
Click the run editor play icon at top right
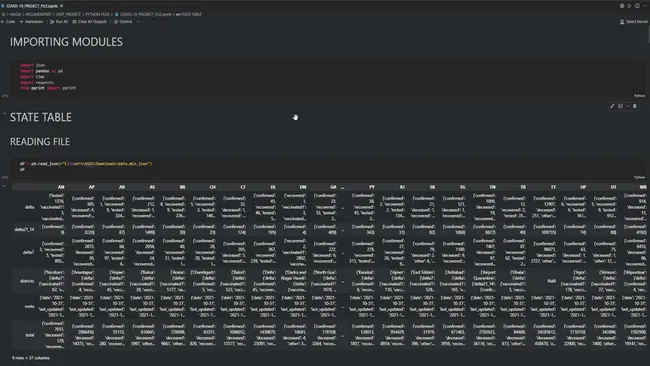pos(629,6)
